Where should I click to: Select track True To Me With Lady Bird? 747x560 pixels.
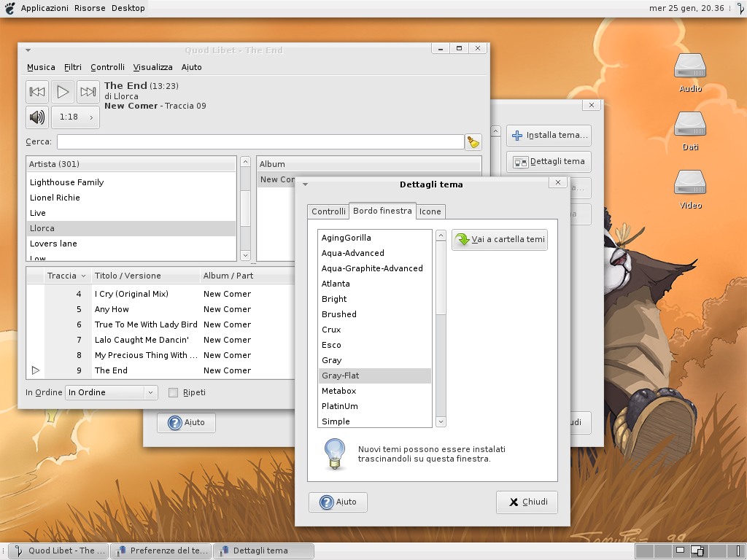[x=160, y=324]
